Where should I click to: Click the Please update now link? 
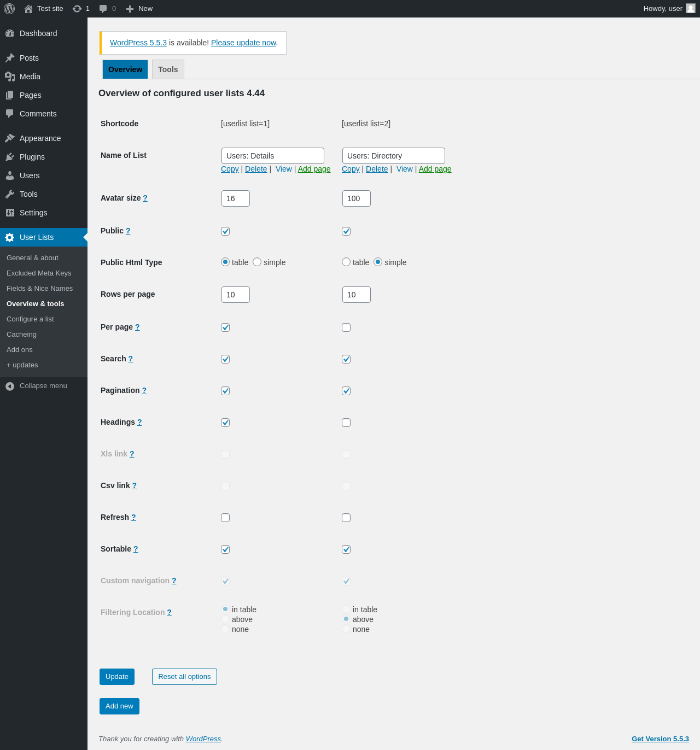click(x=243, y=43)
